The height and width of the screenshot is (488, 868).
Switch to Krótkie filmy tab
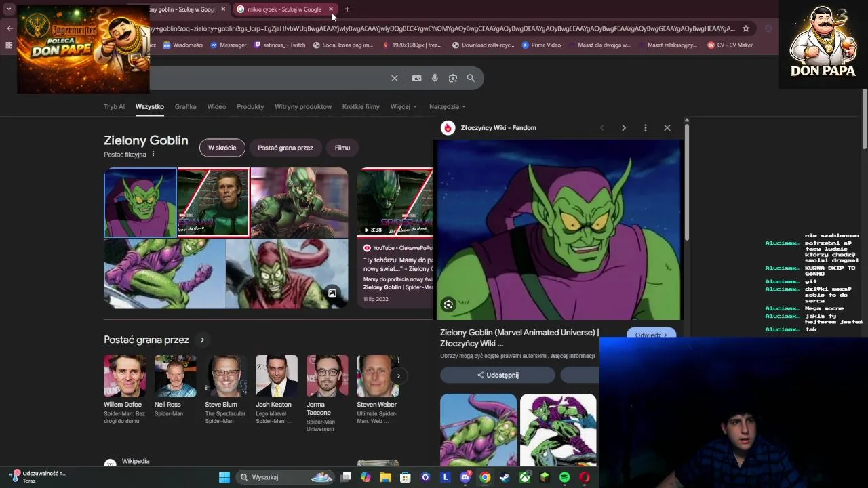pyautogui.click(x=361, y=106)
